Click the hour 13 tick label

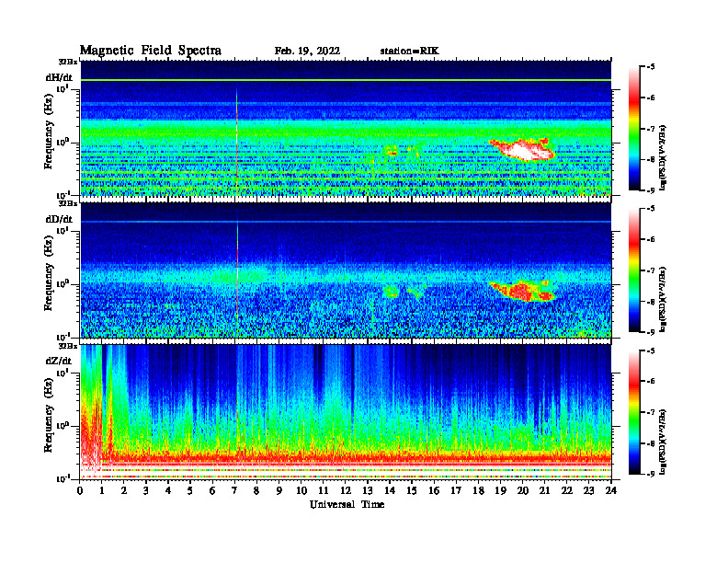coord(368,491)
